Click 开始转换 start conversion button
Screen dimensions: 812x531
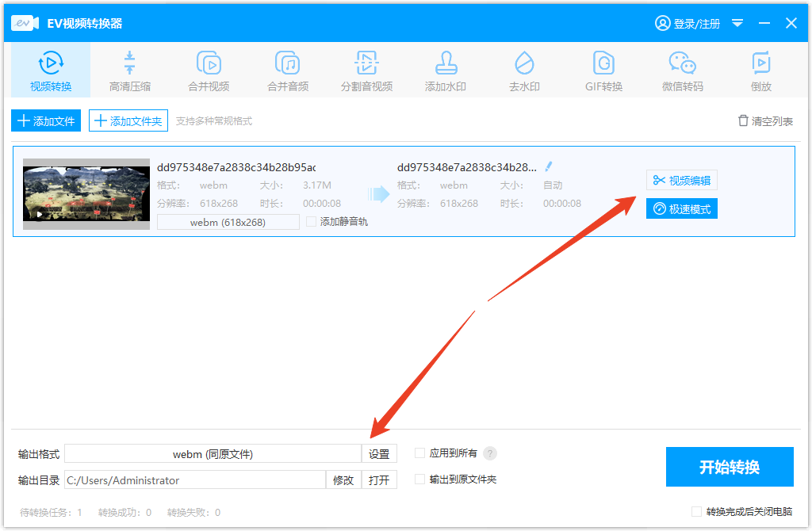[730, 467]
